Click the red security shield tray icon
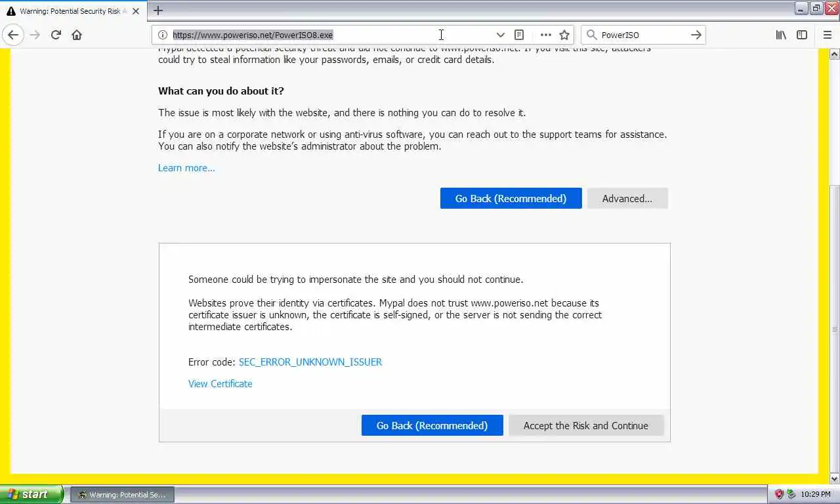Image resolution: width=840 pixels, height=504 pixels. tap(779, 494)
